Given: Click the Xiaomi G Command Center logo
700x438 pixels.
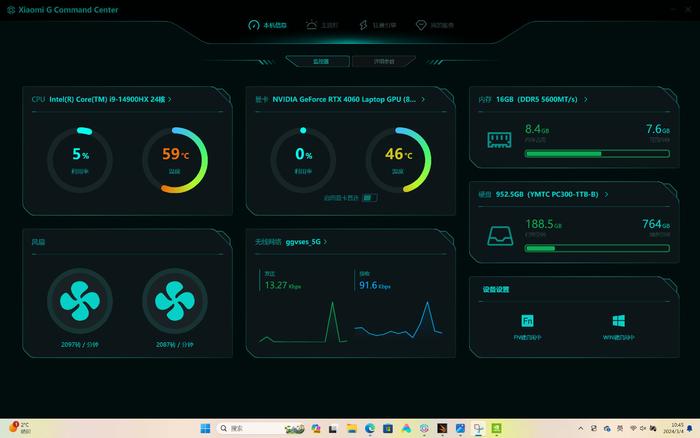Looking at the screenshot, I should point(11,10).
